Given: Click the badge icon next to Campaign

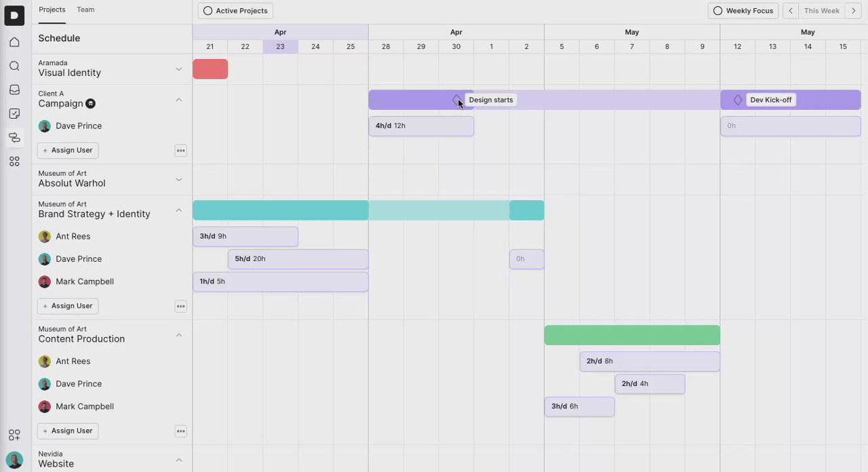Looking at the screenshot, I should [x=90, y=104].
